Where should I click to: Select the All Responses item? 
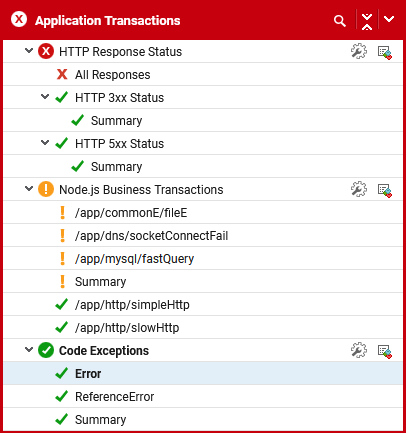click(203, 74)
